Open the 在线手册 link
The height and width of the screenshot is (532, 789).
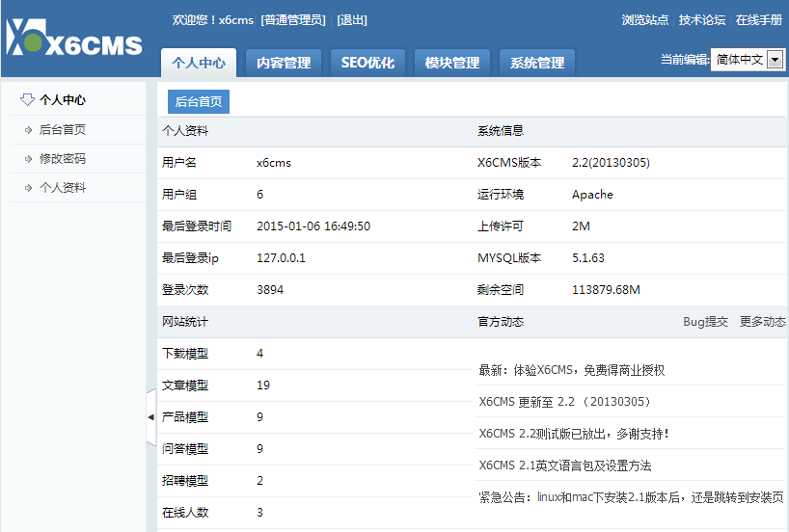point(759,20)
